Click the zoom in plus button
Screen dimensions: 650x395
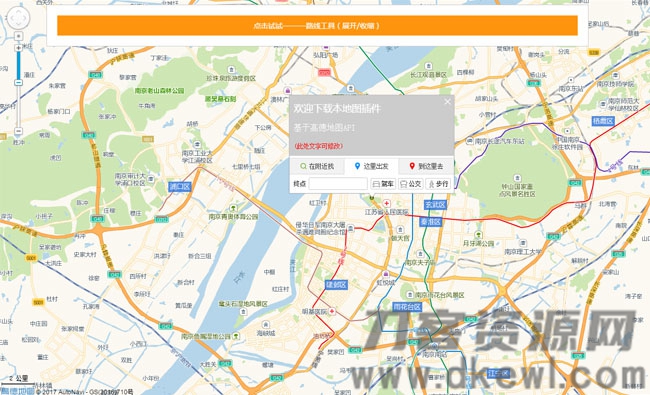click(x=18, y=48)
